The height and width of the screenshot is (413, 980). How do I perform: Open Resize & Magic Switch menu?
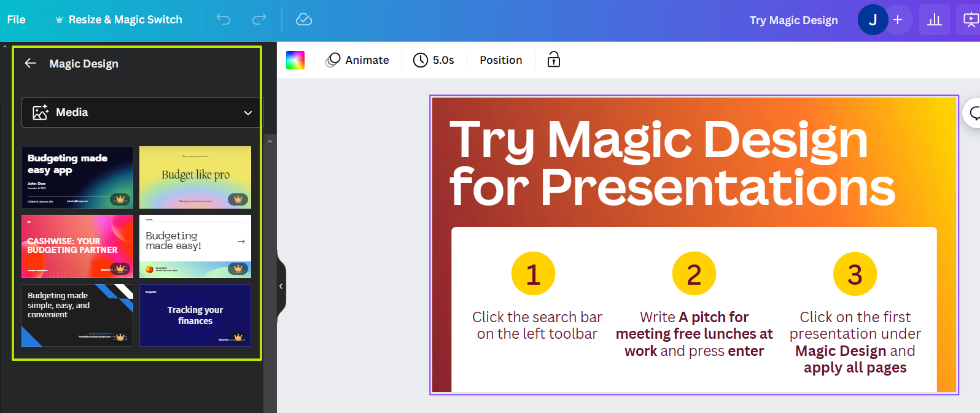pyautogui.click(x=119, y=20)
